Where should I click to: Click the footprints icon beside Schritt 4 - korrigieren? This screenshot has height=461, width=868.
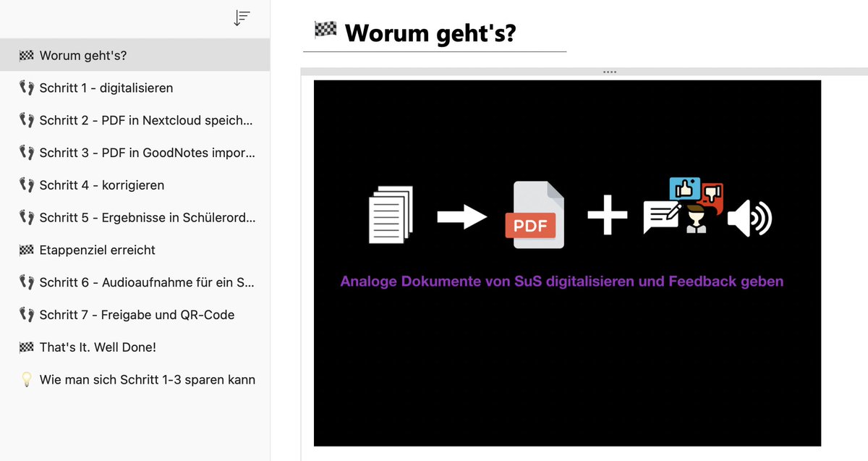25,185
